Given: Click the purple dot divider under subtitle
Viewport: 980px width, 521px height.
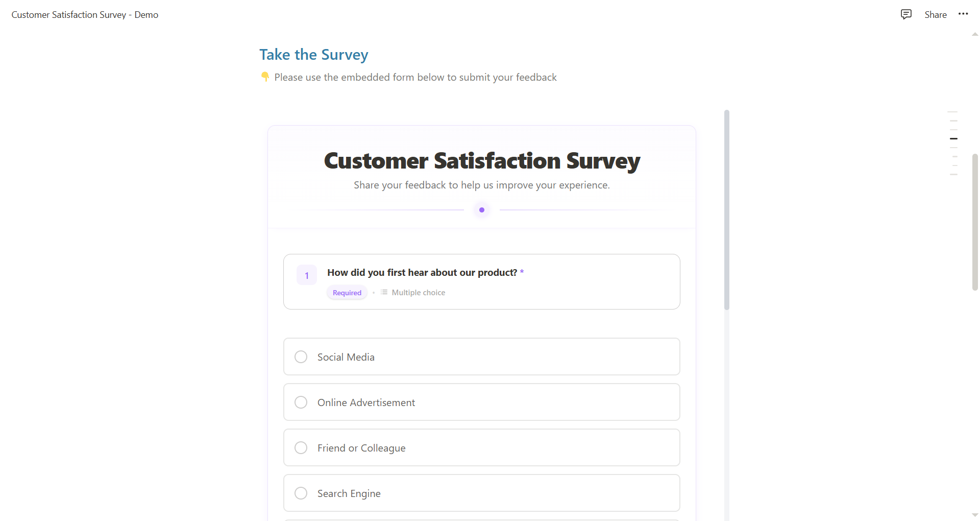Looking at the screenshot, I should 482,210.
